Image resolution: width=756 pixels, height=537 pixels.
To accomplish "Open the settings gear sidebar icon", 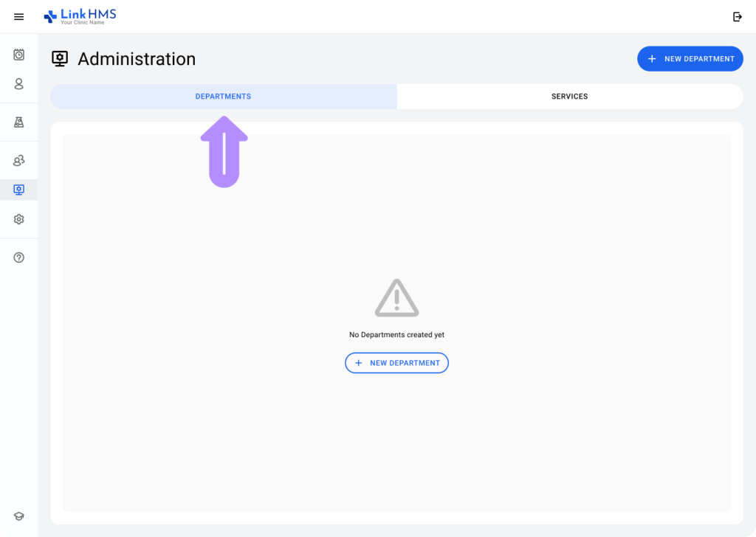I will tap(18, 219).
